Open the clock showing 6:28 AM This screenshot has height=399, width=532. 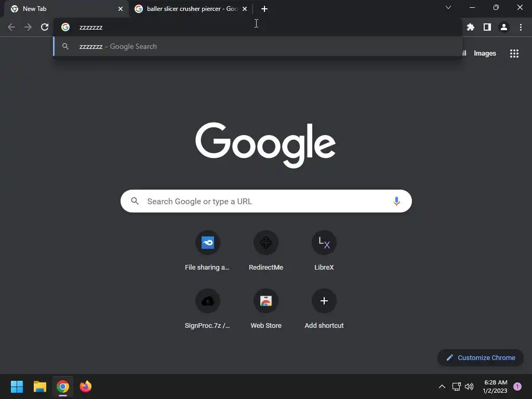click(495, 387)
